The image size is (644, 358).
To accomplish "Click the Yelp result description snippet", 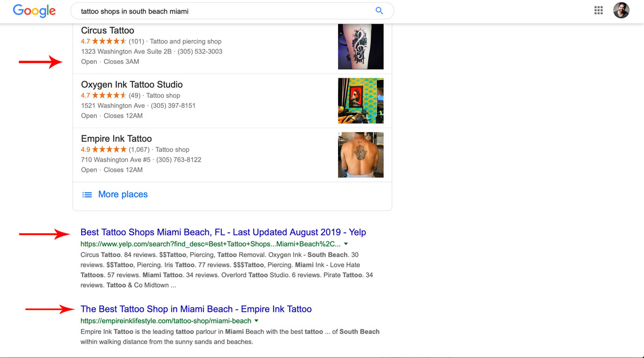I will pyautogui.click(x=227, y=270).
